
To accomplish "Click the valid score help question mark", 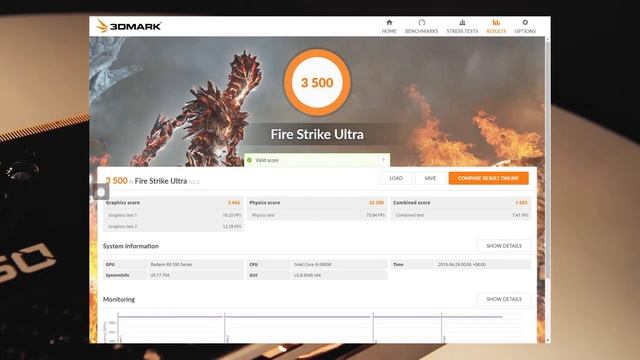I will tap(383, 160).
